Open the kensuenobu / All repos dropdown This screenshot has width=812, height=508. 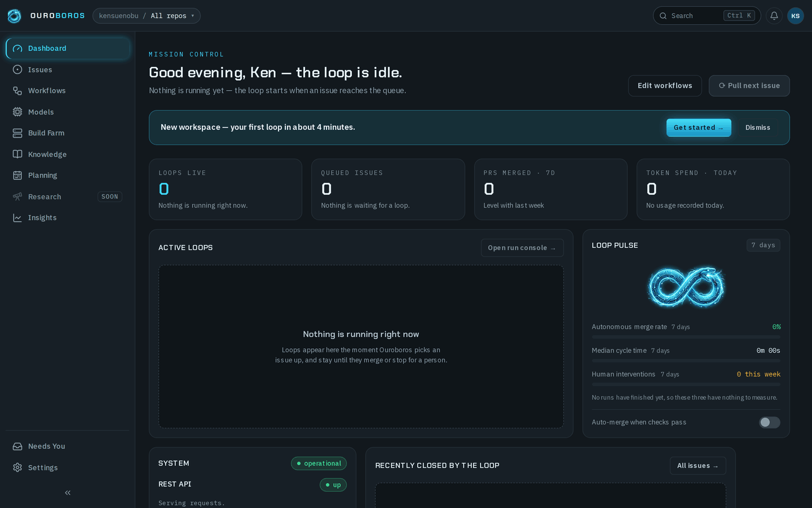(147, 16)
